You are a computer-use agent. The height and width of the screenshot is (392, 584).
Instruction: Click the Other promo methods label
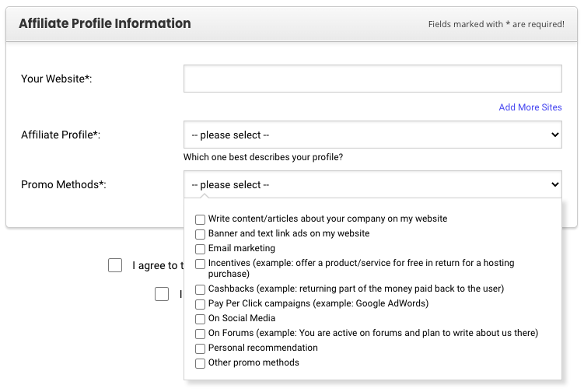pos(254,362)
